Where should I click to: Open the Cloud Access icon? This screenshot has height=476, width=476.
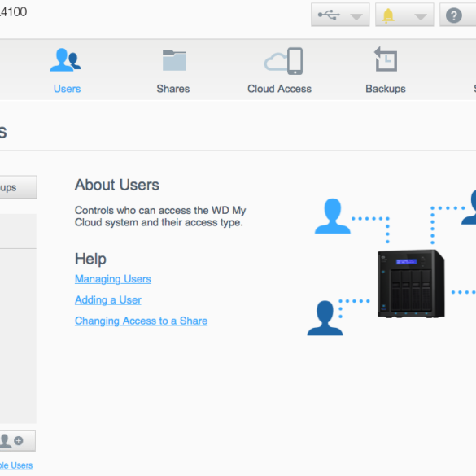pyautogui.click(x=283, y=61)
